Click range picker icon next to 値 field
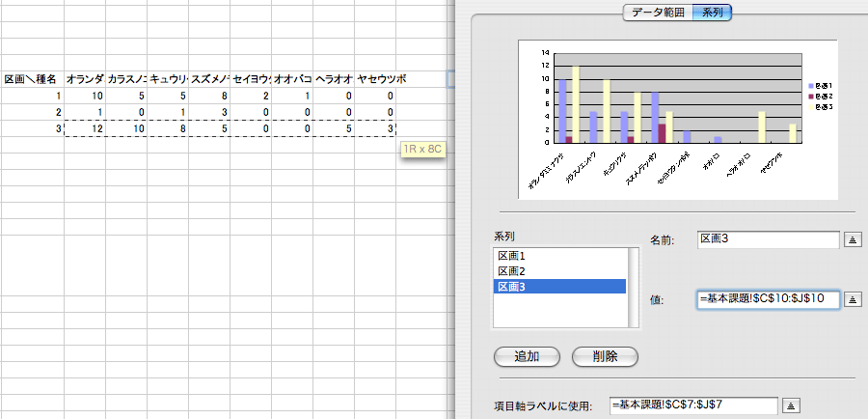This screenshot has height=419, width=868. click(854, 300)
